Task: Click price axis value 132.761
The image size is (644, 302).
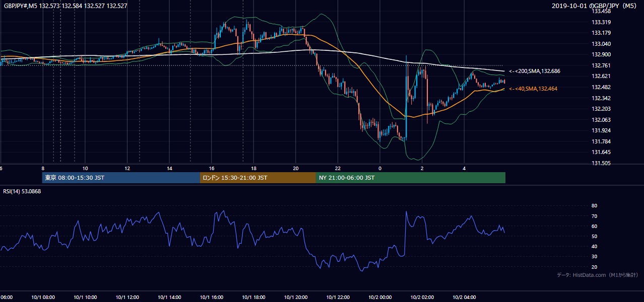Action: coord(601,65)
